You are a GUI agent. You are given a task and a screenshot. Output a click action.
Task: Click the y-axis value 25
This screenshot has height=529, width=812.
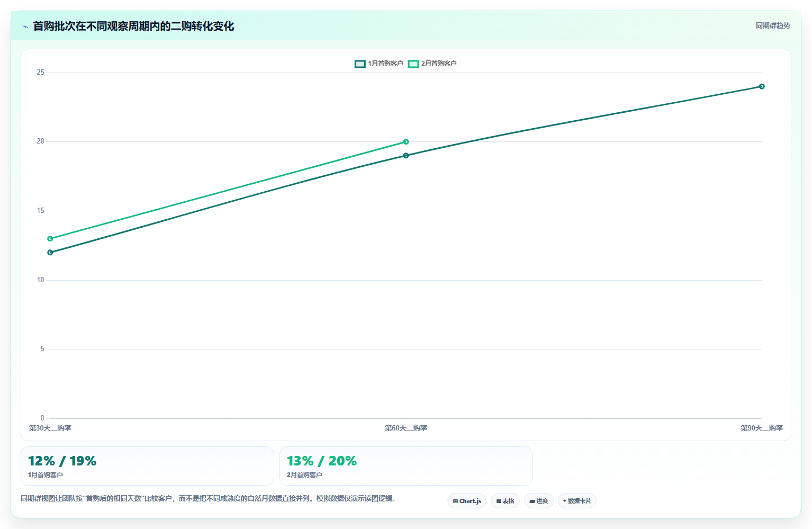(x=40, y=73)
